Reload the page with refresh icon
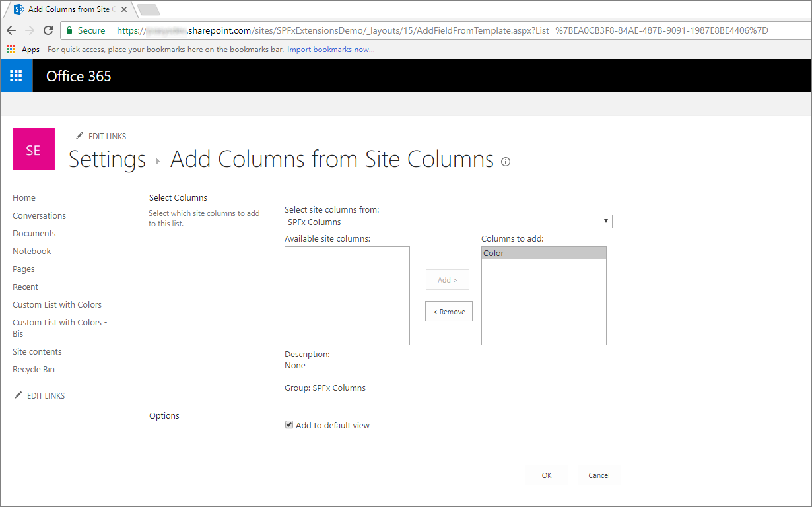This screenshot has width=812, height=507. (48, 30)
